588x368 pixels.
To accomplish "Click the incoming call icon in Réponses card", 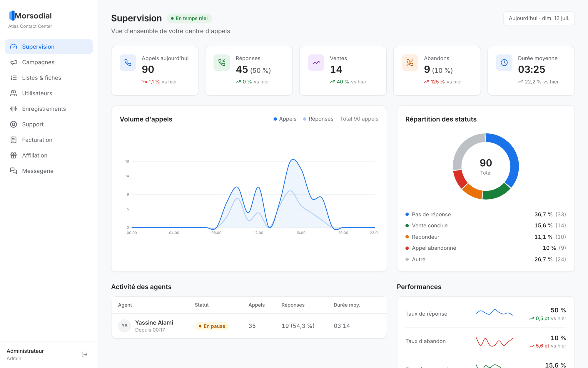I will [x=222, y=62].
